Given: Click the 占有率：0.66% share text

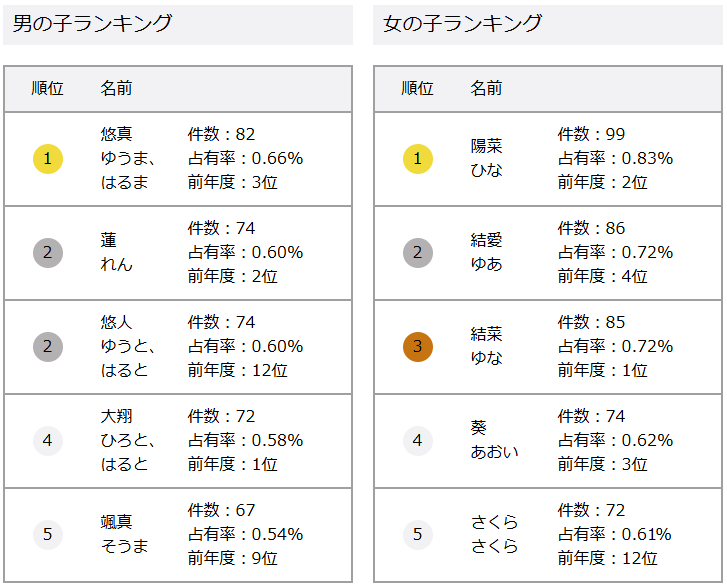Looking at the screenshot, I should pyautogui.click(x=245, y=158).
